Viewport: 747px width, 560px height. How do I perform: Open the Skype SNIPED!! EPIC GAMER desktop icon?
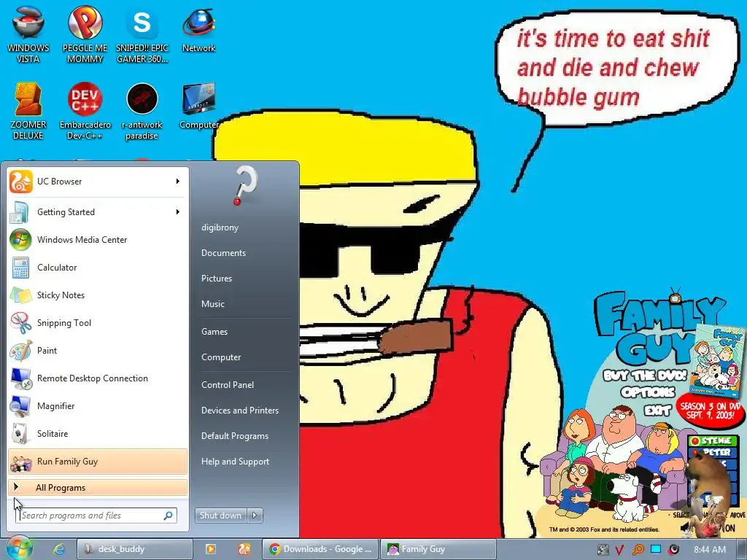point(142,34)
